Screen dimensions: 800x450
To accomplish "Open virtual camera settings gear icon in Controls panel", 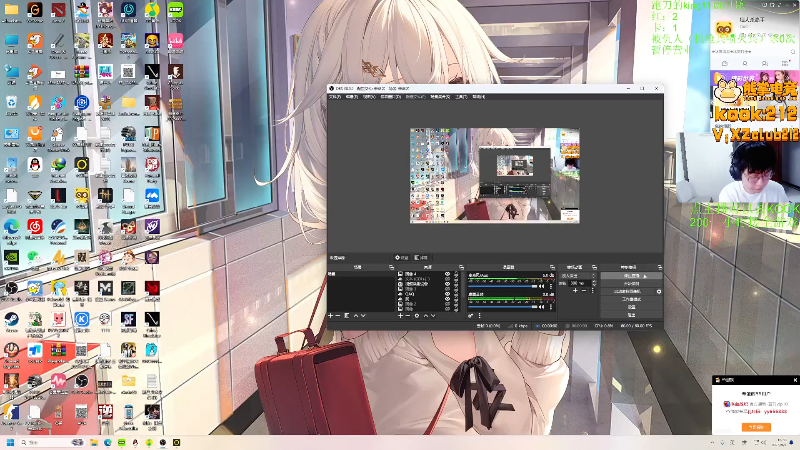I will pyautogui.click(x=659, y=292).
